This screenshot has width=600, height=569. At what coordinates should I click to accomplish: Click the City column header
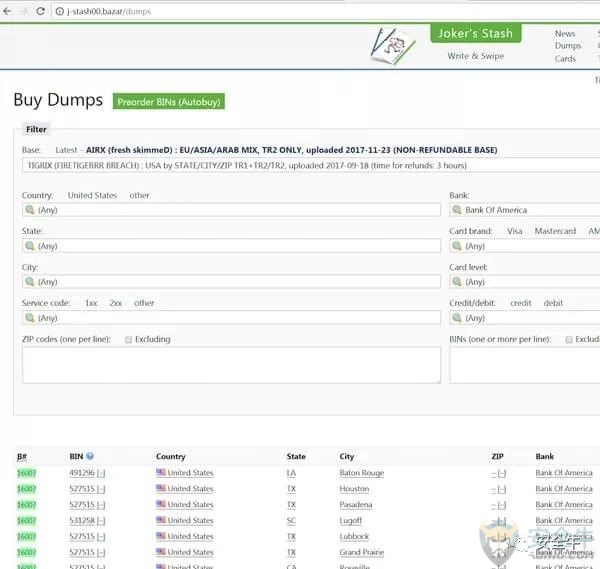click(347, 457)
